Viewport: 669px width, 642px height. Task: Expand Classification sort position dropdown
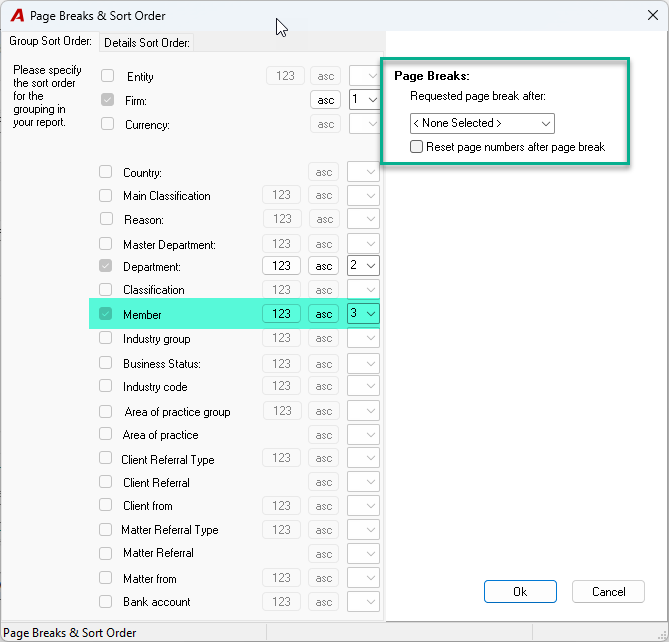point(363,290)
